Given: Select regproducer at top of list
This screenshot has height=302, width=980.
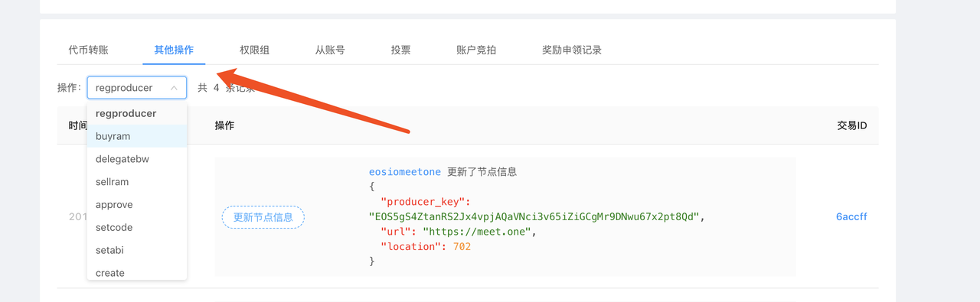Looking at the screenshot, I should 137,113.
